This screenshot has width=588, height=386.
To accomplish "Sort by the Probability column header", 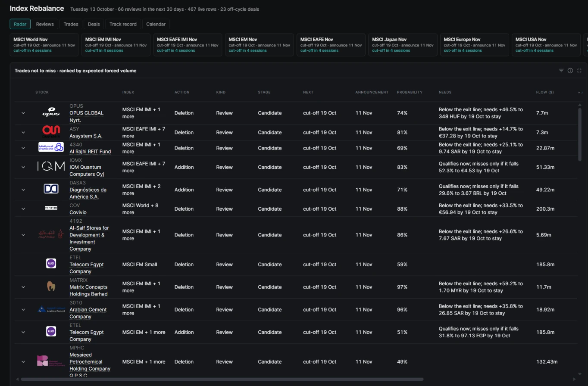I will [410, 92].
